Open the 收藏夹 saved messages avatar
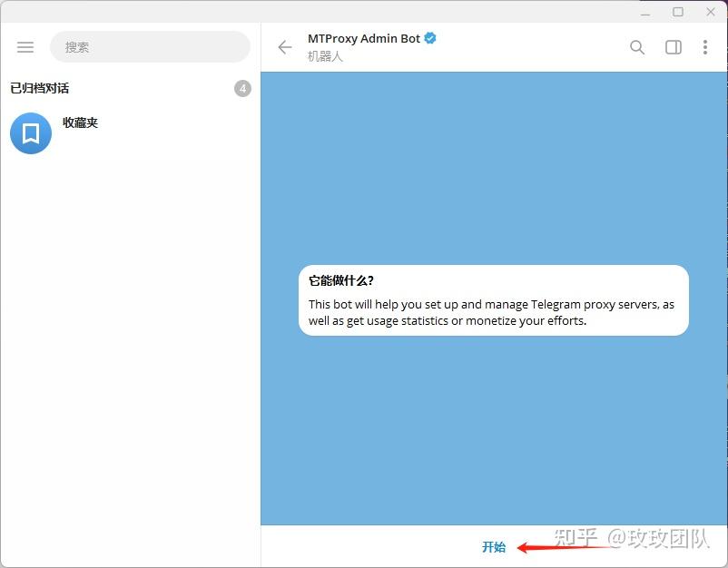728x568 pixels. pos(30,132)
